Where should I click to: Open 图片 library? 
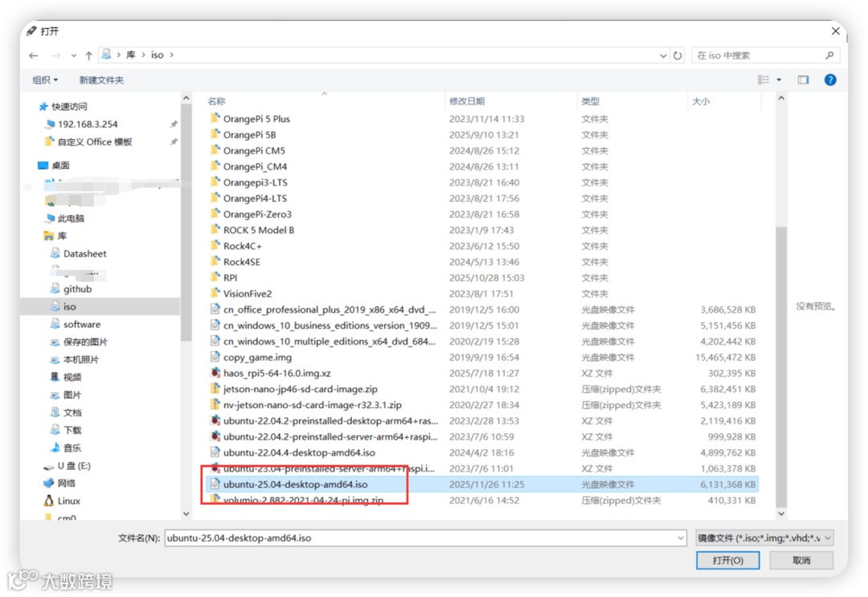(72, 395)
